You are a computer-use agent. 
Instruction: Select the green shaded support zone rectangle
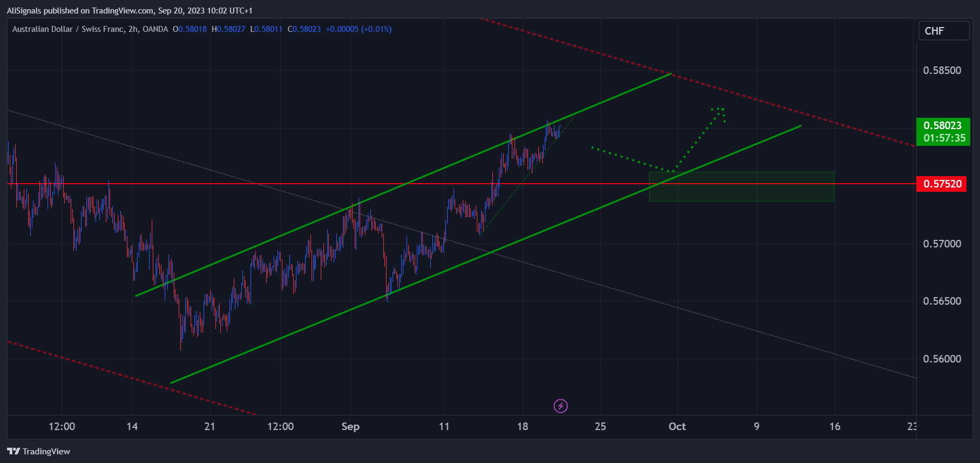click(x=741, y=186)
